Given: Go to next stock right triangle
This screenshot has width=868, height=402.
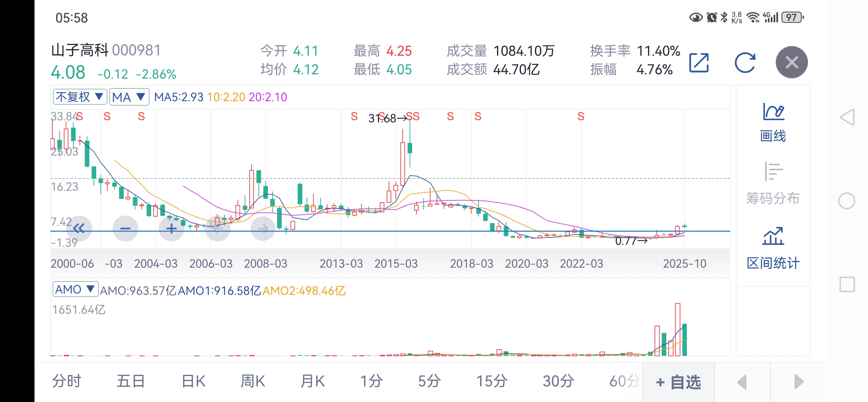Looking at the screenshot, I should [x=798, y=382].
